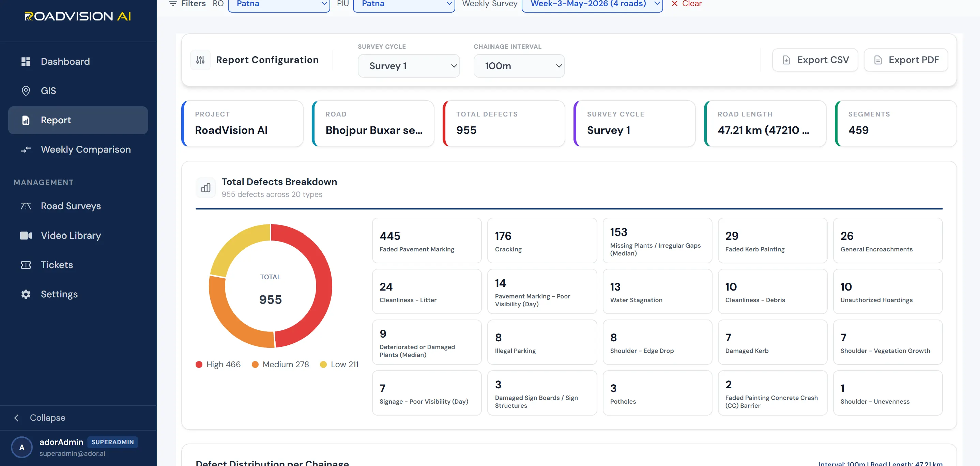
Task: Open the Survey Cycle Survey 1 dropdown
Action: (409, 66)
